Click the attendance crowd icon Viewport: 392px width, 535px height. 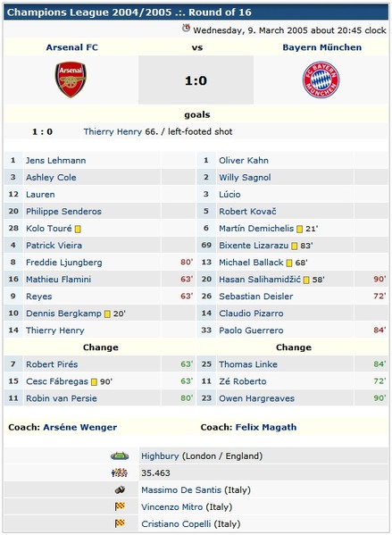click(120, 472)
